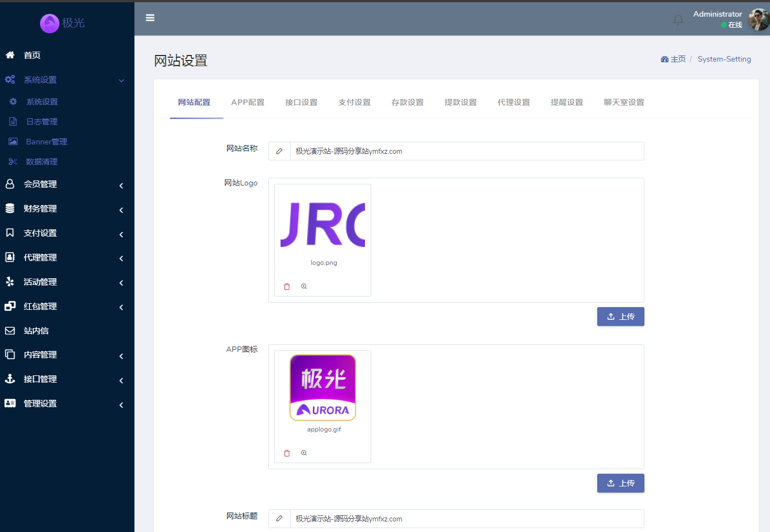Toggle the sidebar with the hamburger icon
The width and height of the screenshot is (770, 532).
click(150, 18)
